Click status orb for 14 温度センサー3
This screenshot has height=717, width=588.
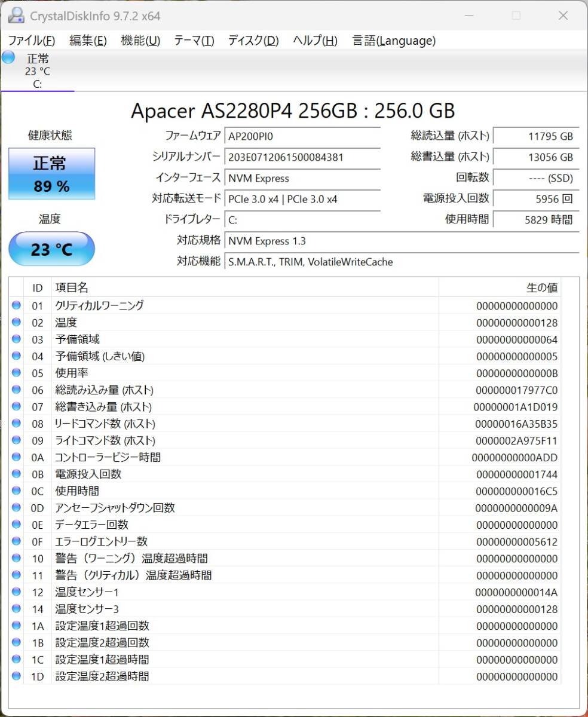pyautogui.click(x=16, y=609)
